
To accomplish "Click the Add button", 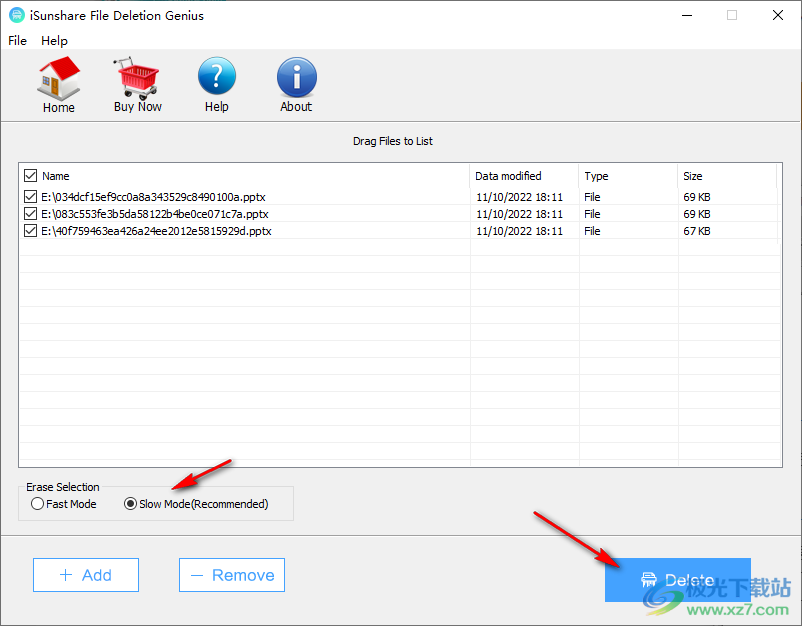I will point(86,575).
